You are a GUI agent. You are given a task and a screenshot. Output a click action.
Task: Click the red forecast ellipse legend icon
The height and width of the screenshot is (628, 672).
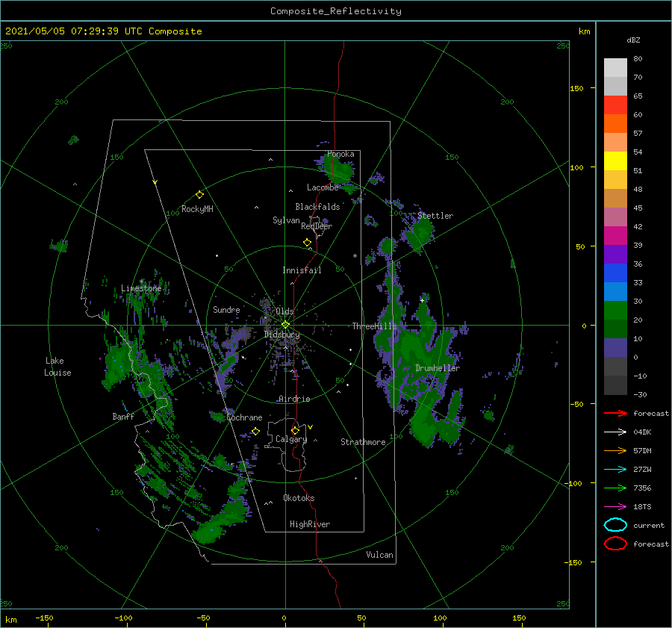pyautogui.click(x=615, y=544)
